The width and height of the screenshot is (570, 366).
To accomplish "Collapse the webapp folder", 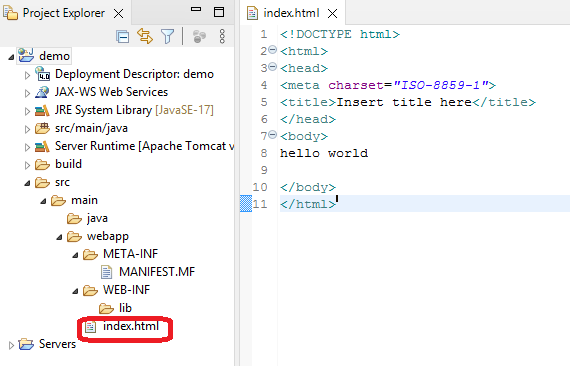I will [x=59, y=237].
